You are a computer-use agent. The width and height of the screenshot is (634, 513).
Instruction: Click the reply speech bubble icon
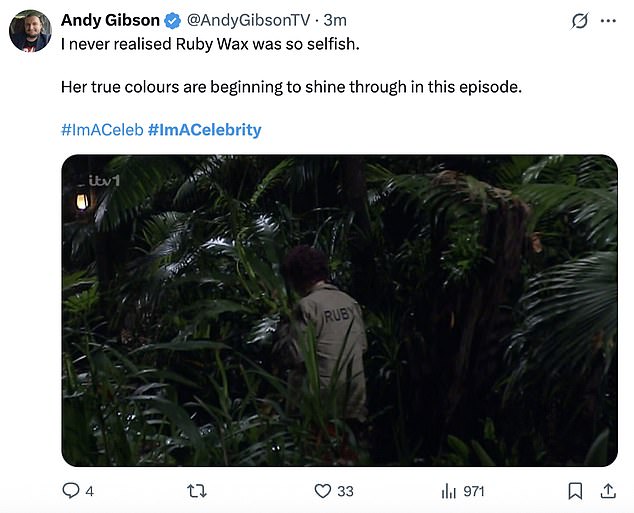coord(71,491)
